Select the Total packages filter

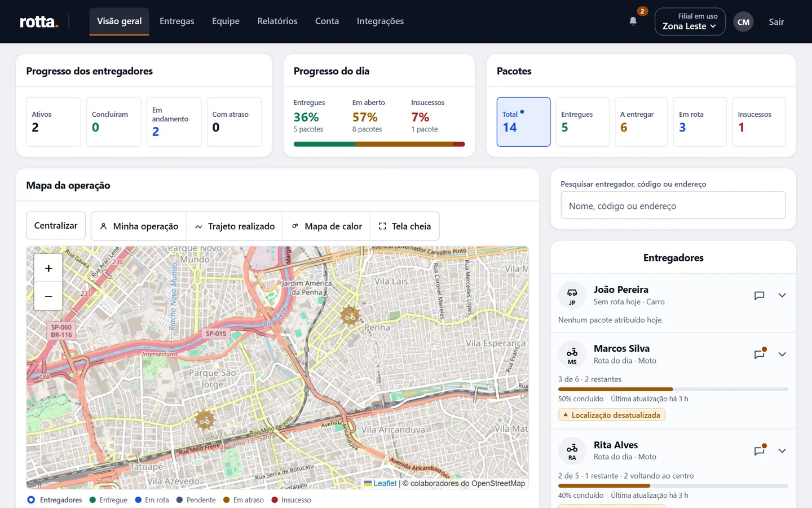(523, 122)
